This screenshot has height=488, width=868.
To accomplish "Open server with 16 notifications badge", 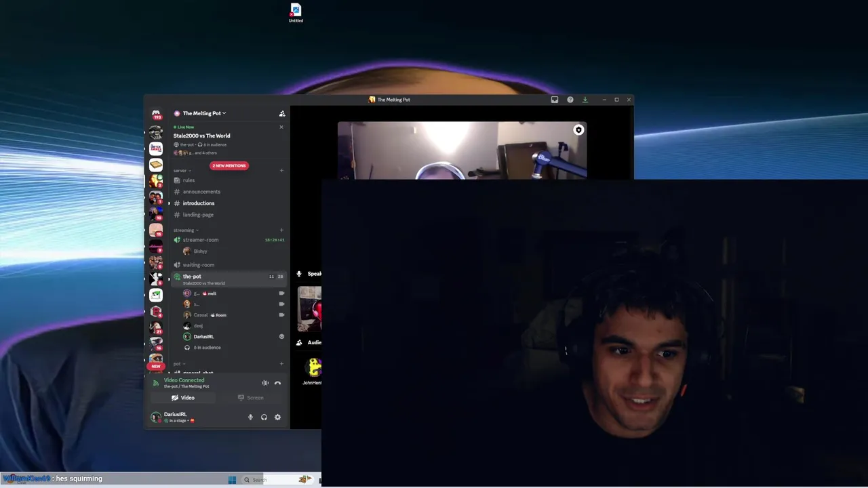I will (x=156, y=344).
